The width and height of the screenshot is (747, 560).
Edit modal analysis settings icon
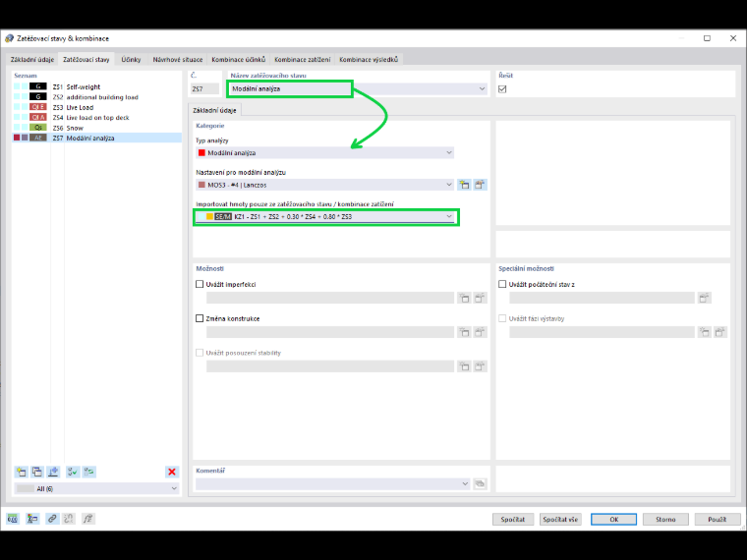pos(480,185)
